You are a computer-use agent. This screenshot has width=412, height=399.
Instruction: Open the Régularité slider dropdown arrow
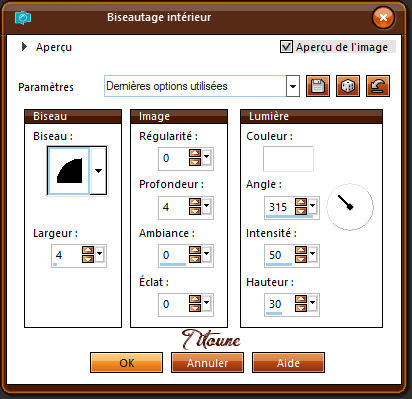207,157
